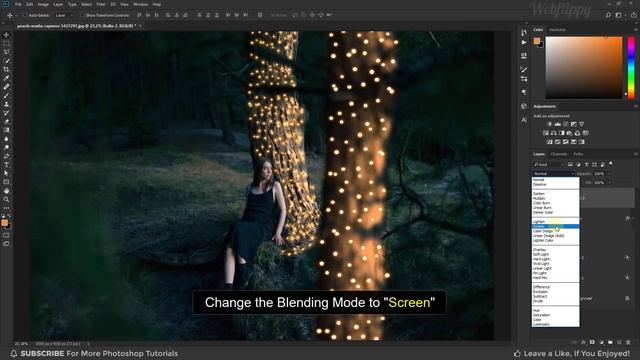Pick a color in the color field
This screenshot has width=640, height=360.
[584, 67]
